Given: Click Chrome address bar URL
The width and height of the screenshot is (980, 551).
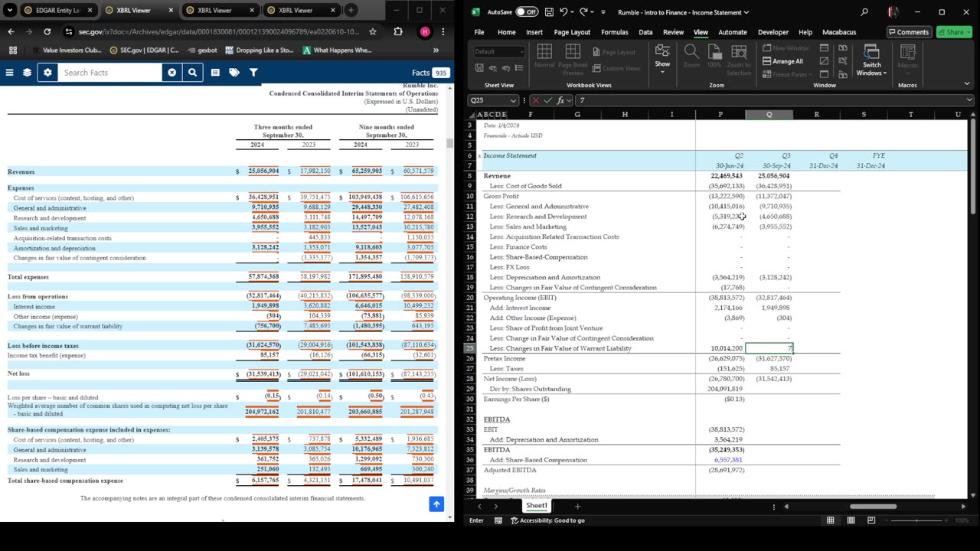Looking at the screenshot, I should (x=218, y=31).
